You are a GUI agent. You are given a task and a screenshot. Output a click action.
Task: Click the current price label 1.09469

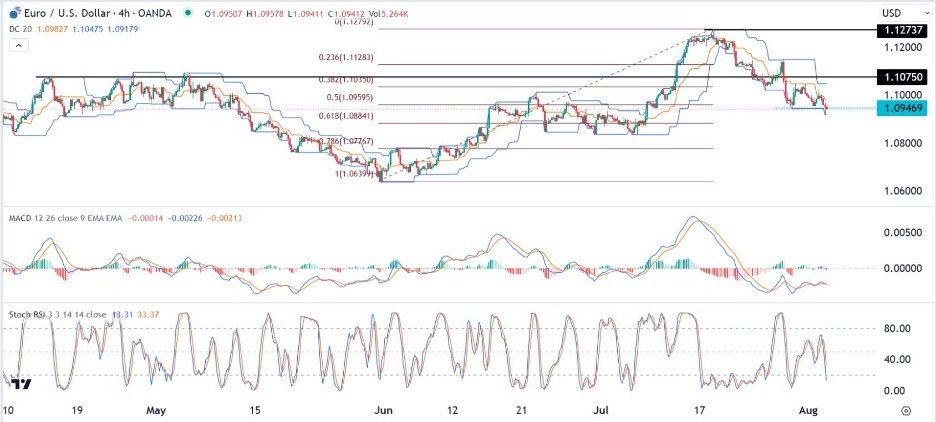(901, 109)
